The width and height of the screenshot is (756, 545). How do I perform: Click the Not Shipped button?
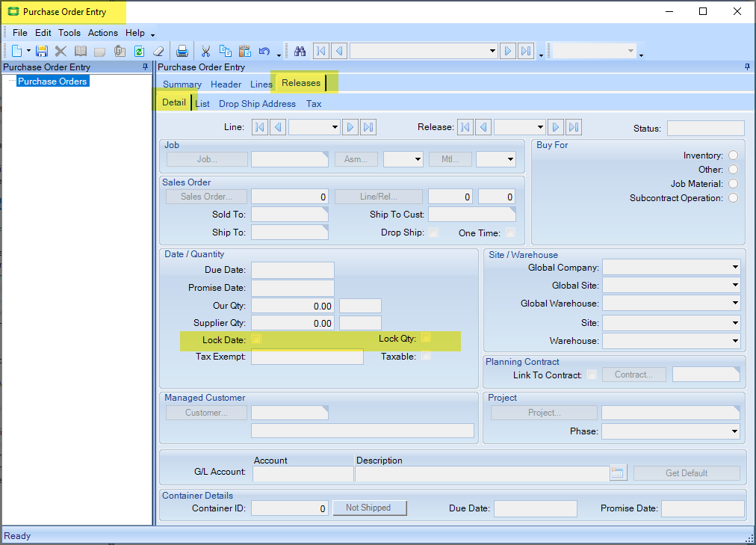pos(369,508)
